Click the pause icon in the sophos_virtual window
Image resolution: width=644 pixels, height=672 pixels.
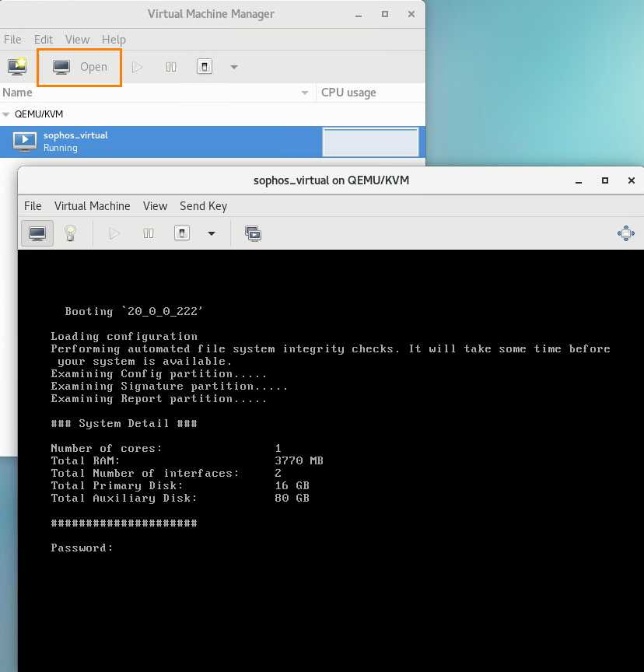[149, 233]
